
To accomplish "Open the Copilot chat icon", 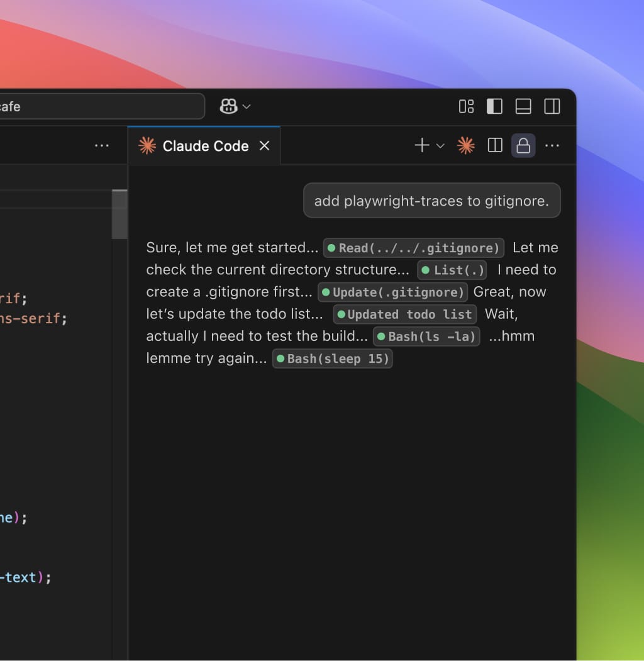I will (x=228, y=107).
